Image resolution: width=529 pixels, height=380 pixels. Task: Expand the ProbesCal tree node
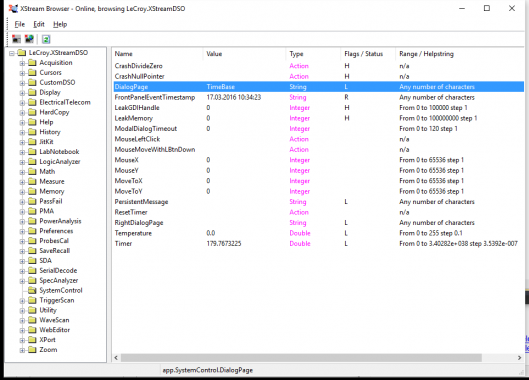click(22, 241)
